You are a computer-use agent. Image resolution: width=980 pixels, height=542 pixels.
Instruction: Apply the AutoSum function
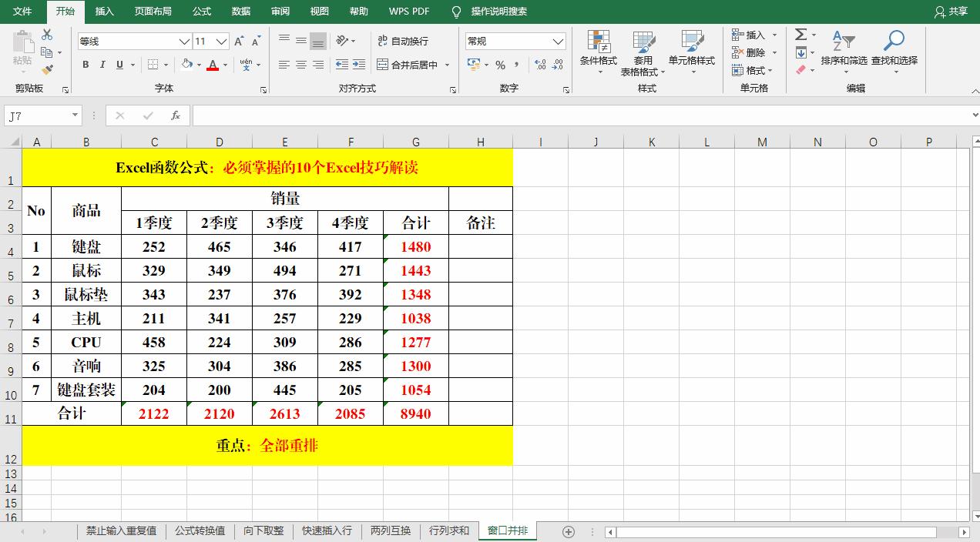(801, 34)
